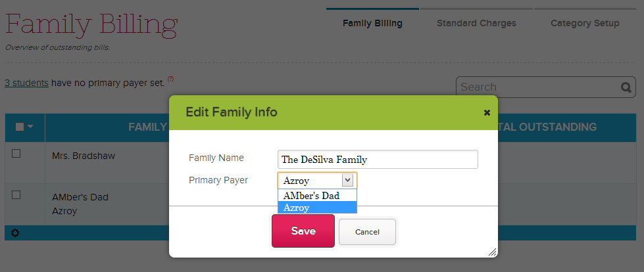
Task: Expand the bulk-select arrow in table header
Action: click(30, 127)
